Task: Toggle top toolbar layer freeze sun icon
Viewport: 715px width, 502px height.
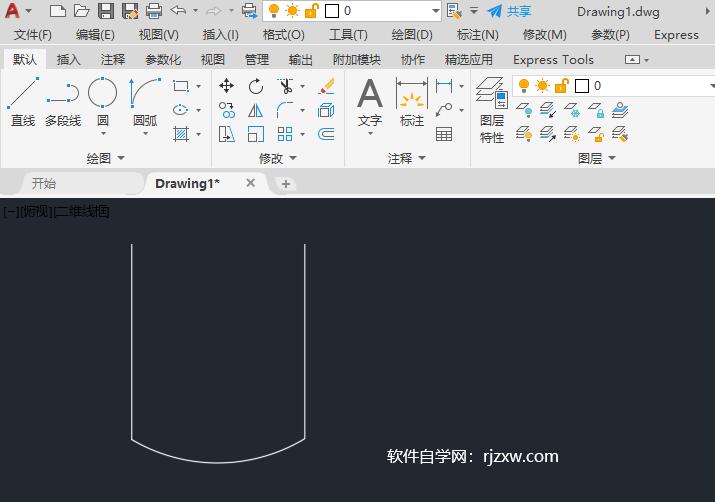Action: pos(292,10)
